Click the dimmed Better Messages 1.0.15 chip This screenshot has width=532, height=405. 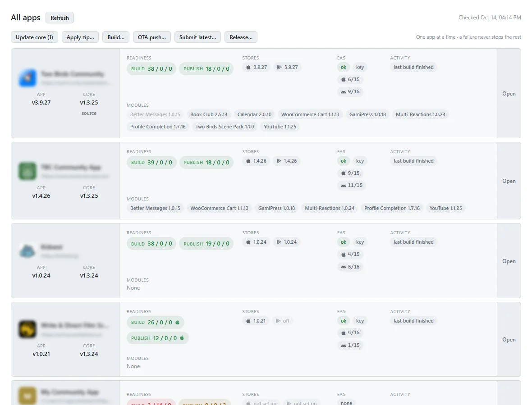(156, 114)
